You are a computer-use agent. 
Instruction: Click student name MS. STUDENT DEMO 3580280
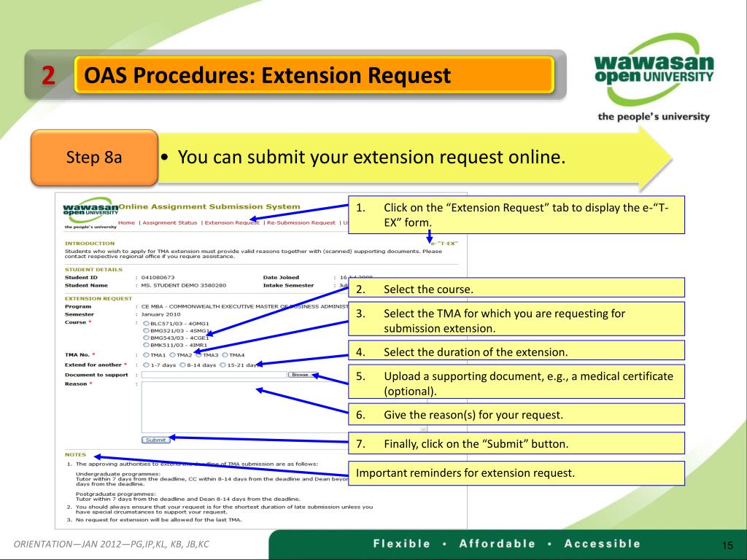coord(183,286)
